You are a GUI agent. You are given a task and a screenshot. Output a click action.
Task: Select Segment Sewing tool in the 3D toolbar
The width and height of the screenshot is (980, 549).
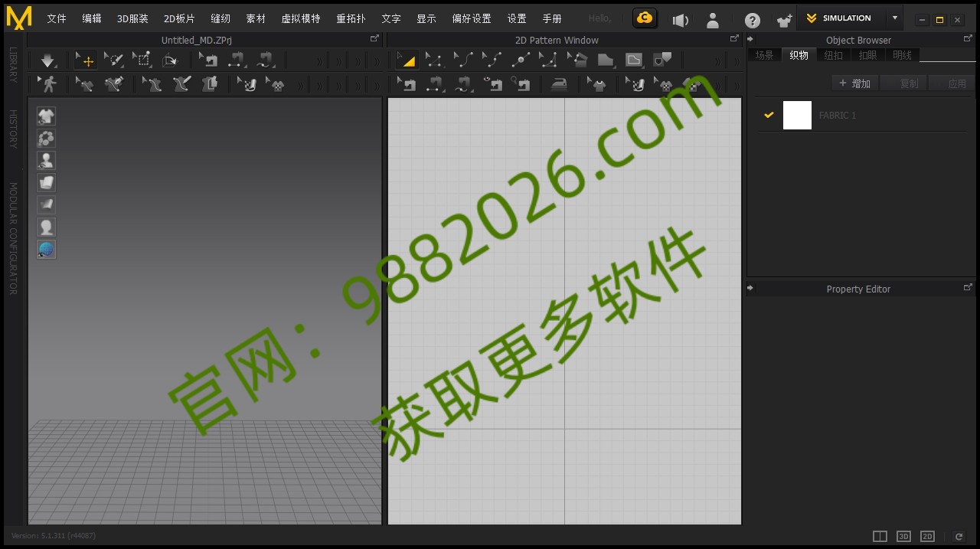pyautogui.click(x=237, y=60)
